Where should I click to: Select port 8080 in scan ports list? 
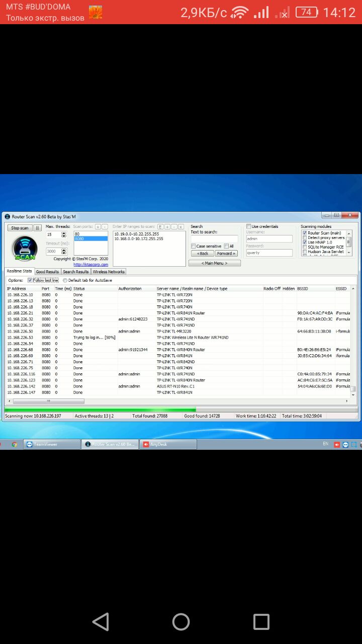90,238
